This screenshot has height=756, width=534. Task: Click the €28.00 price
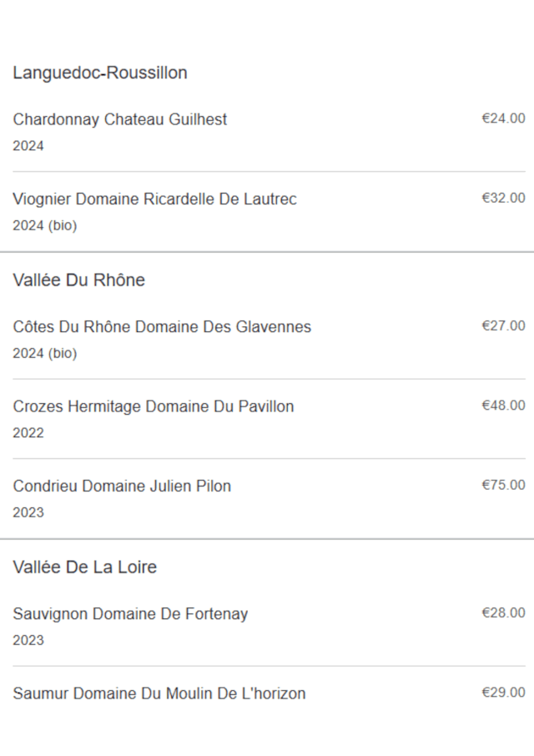(503, 612)
